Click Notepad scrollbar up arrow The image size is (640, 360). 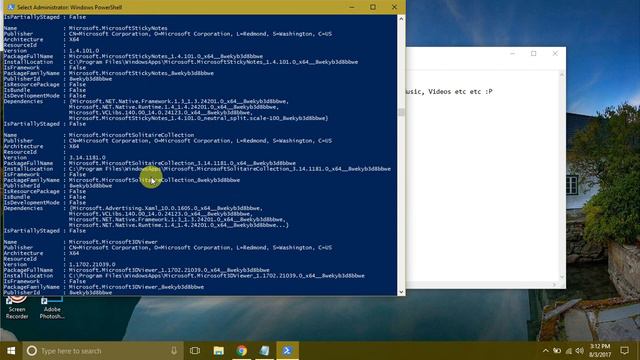click(x=562, y=75)
